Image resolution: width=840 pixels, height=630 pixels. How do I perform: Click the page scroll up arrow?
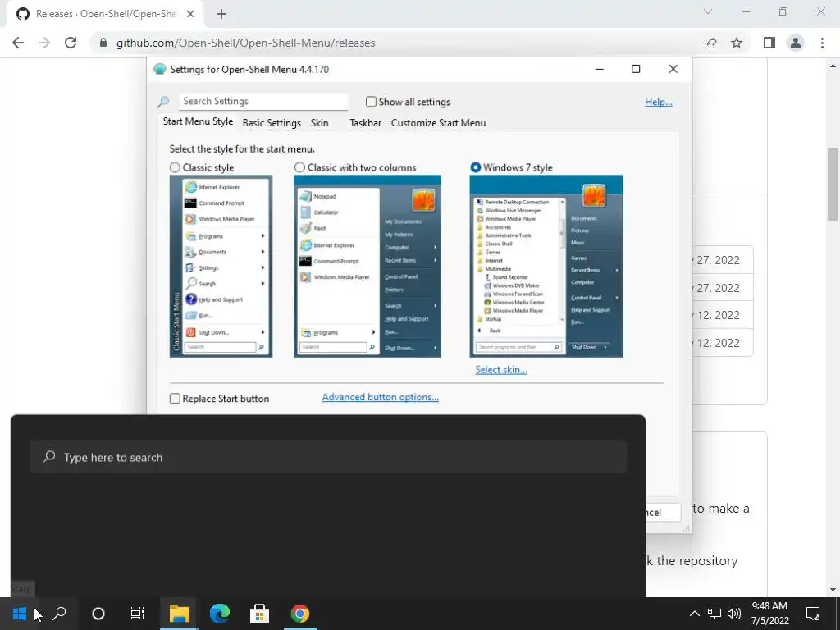pos(833,66)
